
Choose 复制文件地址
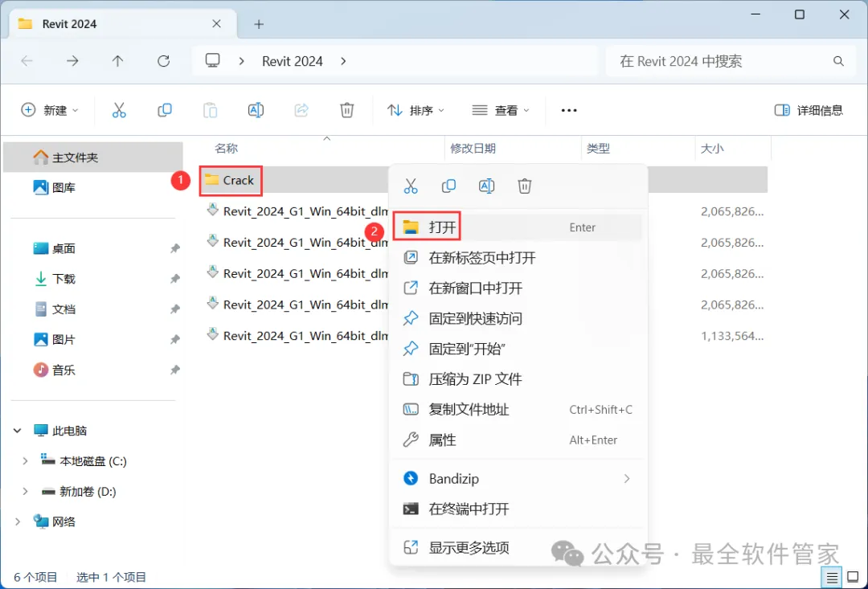(x=518, y=410)
